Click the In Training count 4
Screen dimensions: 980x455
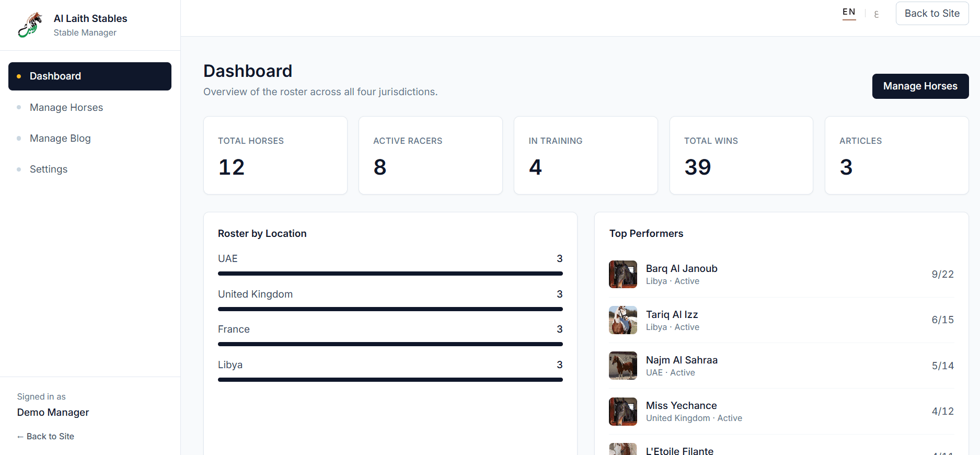(535, 167)
